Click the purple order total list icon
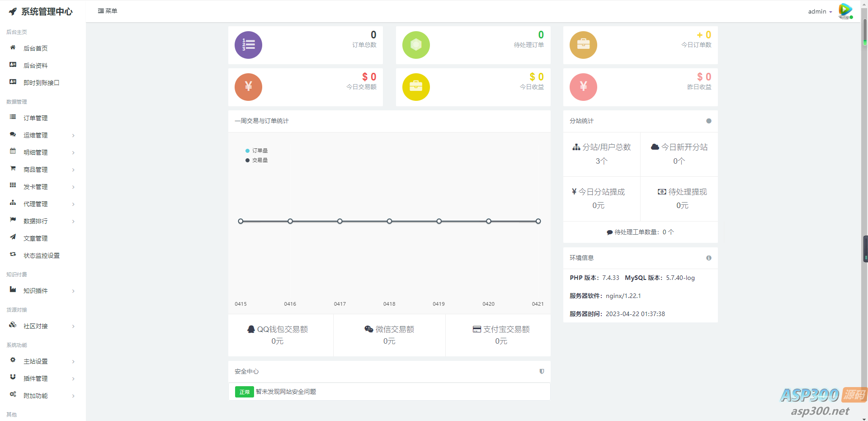Screen dimensions: 868x421 click(x=248, y=45)
